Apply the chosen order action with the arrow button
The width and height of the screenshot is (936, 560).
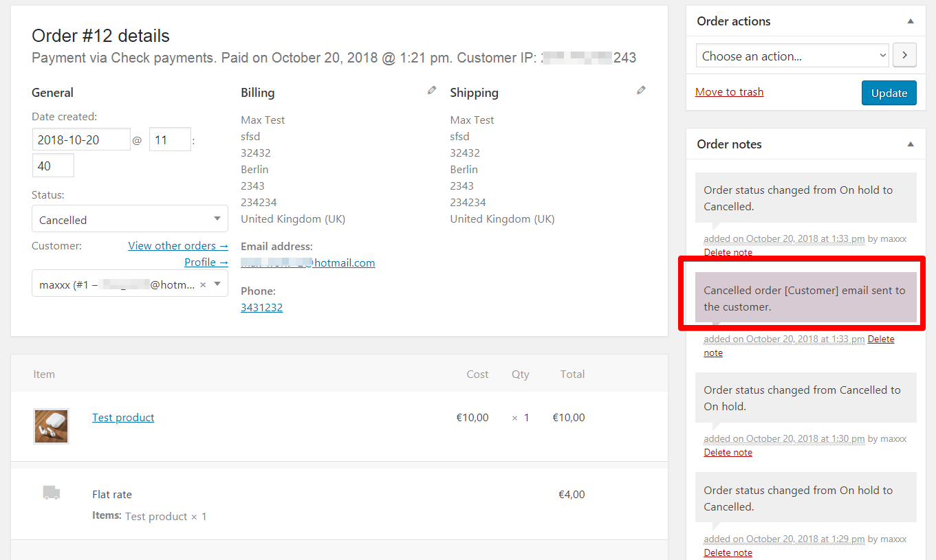click(x=904, y=56)
